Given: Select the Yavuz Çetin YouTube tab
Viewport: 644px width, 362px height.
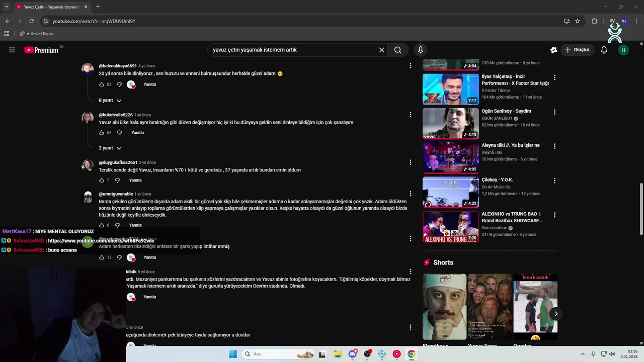Looking at the screenshot, I should pyautogui.click(x=51, y=7).
